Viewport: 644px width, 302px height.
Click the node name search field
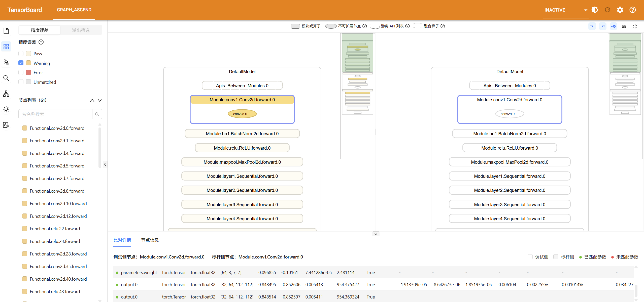coord(55,114)
